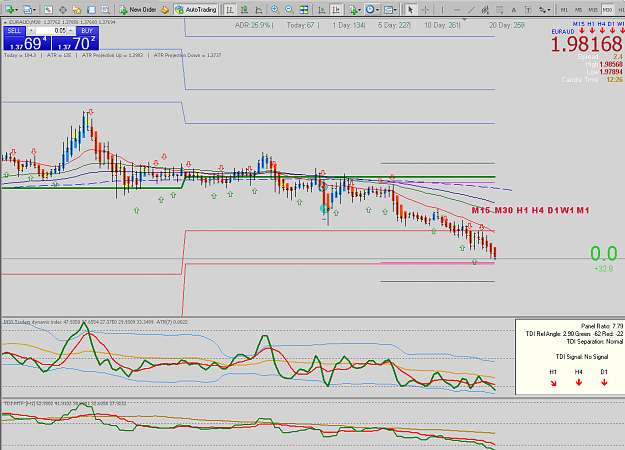Expand the Templates dropdown arrow

coord(395,10)
